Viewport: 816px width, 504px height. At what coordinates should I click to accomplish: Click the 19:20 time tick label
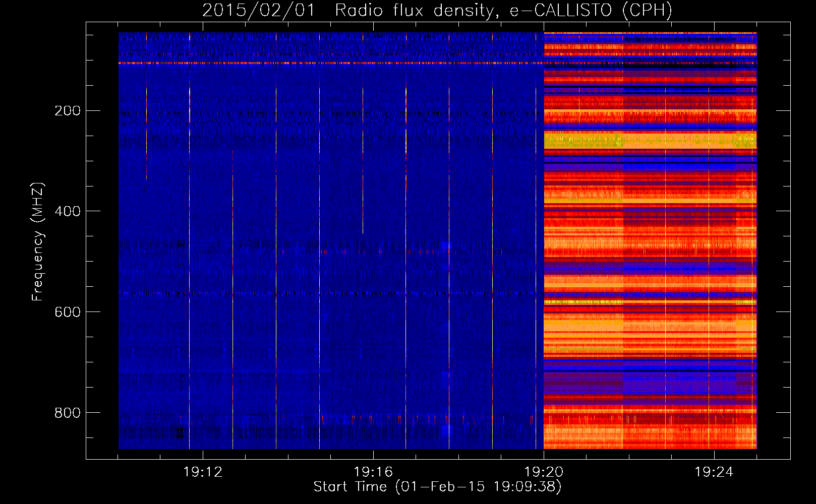pos(544,472)
